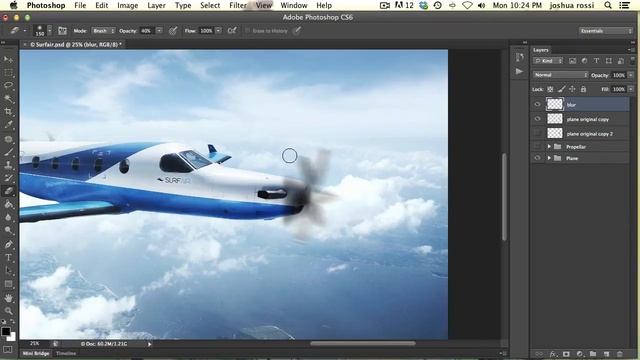This screenshot has width=640, height=360.
Task: Toggle lock position
Action: [572, 89]
